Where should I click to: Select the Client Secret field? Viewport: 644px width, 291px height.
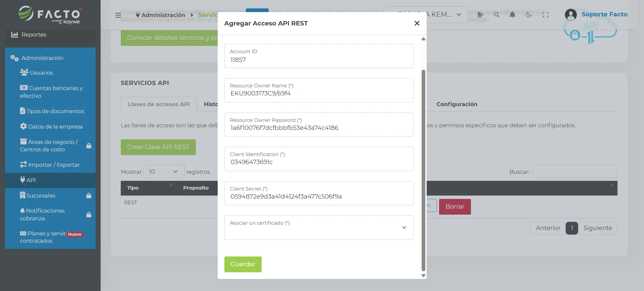319,193
